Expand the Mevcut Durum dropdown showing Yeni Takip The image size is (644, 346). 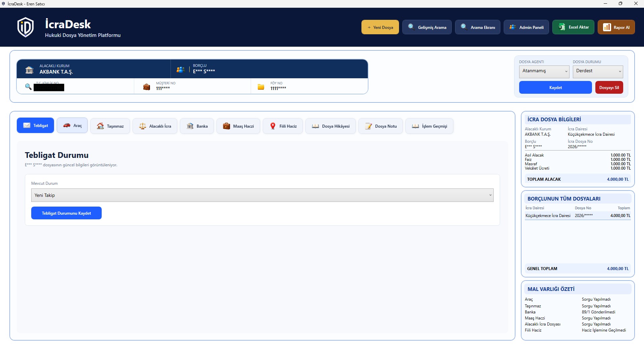point(262,195)
